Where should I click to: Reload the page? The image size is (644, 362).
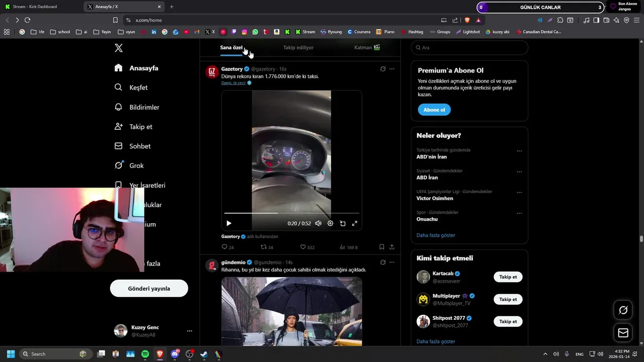point(27,20)
